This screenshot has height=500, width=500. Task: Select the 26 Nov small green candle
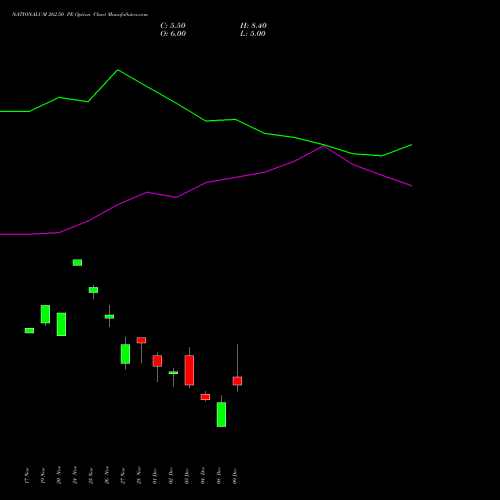[x=109, y=317]
